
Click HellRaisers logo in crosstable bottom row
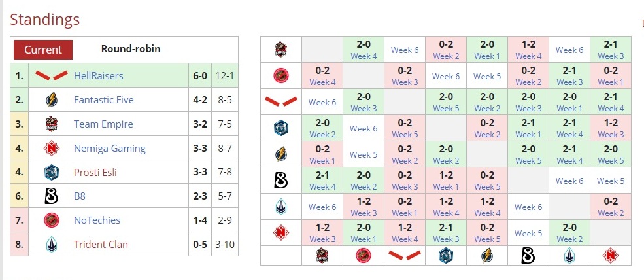pos(404,256)
